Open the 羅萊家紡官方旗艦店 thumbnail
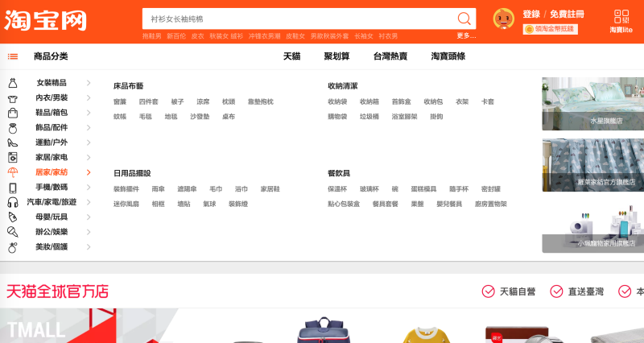Screen dimensions: 644x343 tap(593, 165)
